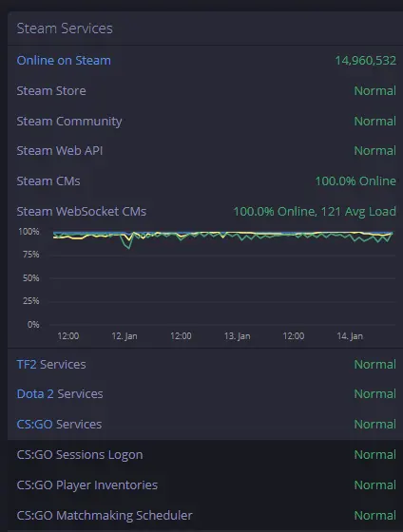Click the Steam Services panel header
Viewport: 403px width, 532px height.
tap(205, 28)
